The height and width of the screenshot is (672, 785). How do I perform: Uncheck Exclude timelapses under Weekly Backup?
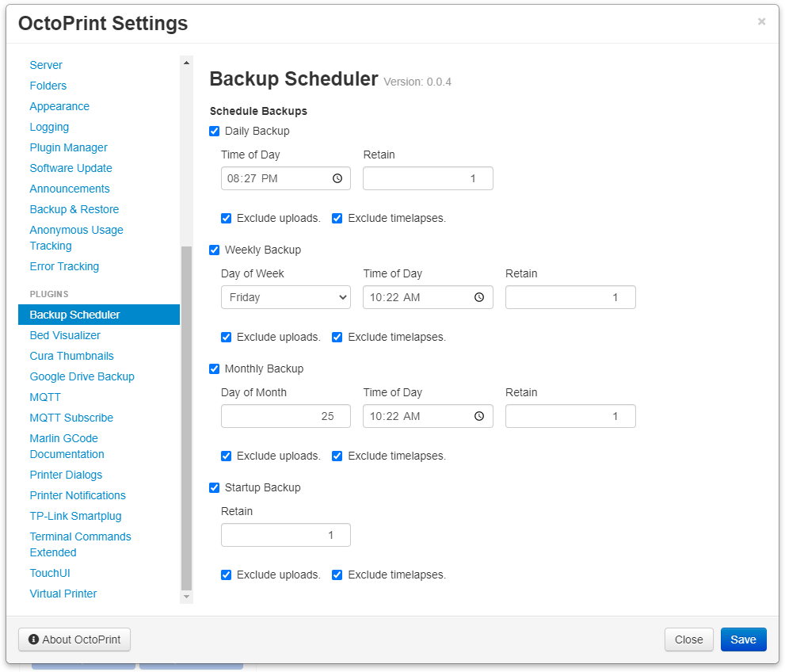coord(337,337)
